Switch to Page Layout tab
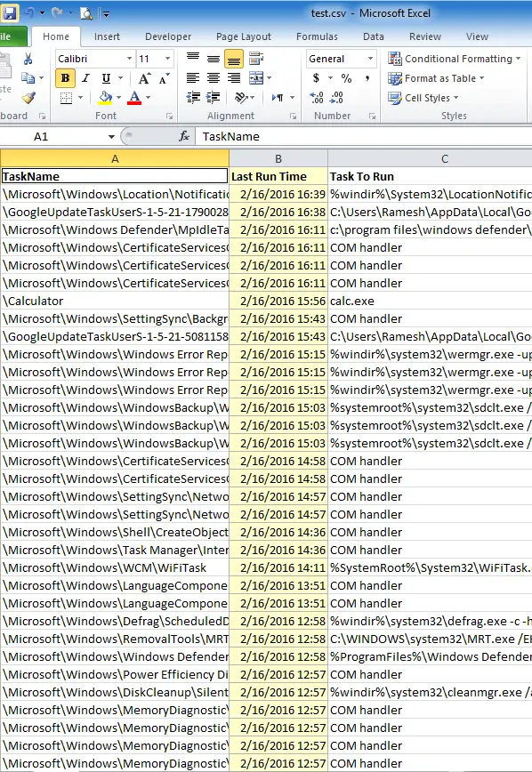 (x=244, y=36)
